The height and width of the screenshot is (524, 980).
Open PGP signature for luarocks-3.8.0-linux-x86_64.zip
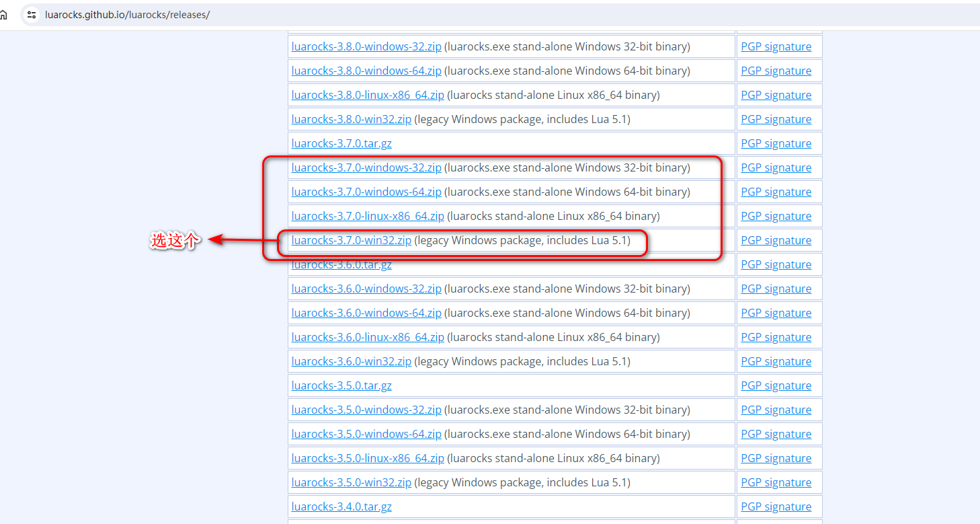pos(776,95)
